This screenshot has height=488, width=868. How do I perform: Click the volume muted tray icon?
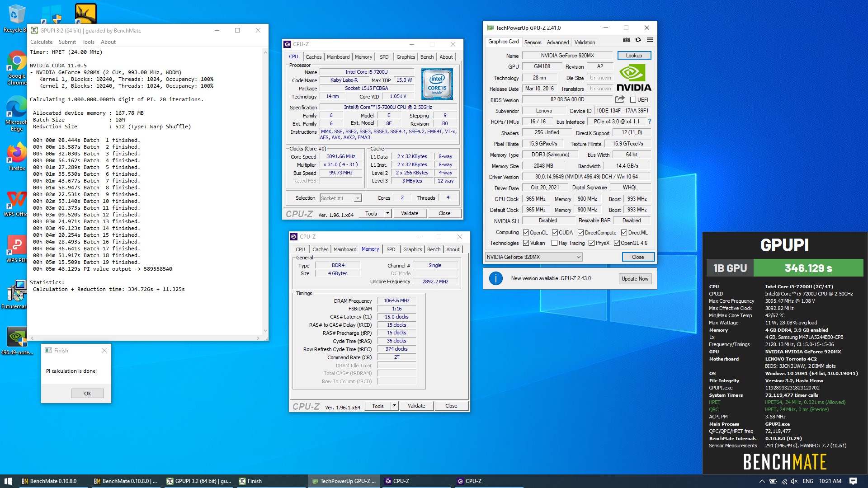(794, 481)
